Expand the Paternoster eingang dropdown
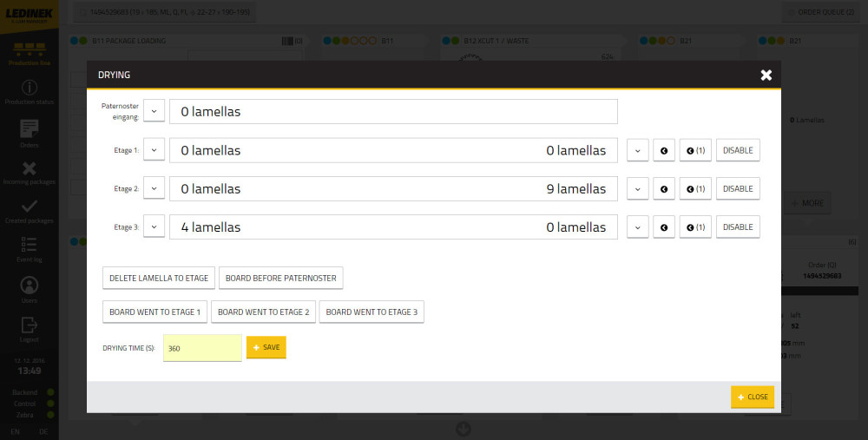This screenshot has width=868, height=440. (154, 111)
